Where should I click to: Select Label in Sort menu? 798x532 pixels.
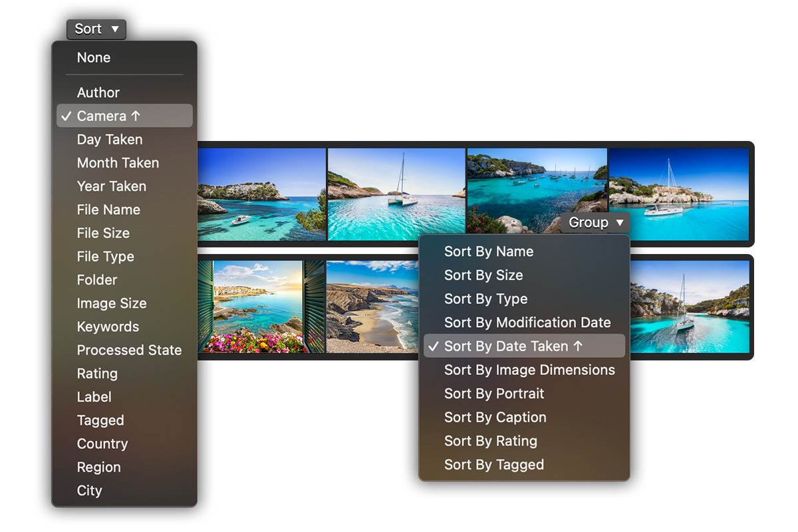[x=124, y=397]
